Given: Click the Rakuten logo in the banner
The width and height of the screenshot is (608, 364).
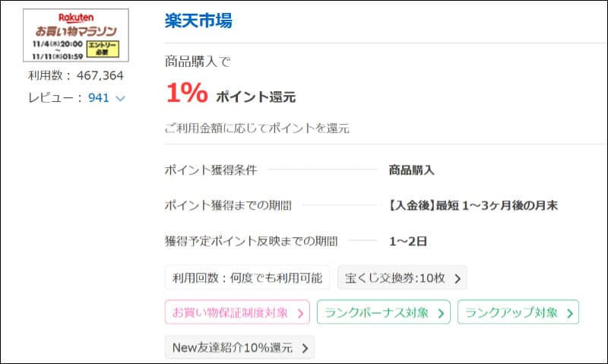Looking at the screenshot, I should coord(76,17).
